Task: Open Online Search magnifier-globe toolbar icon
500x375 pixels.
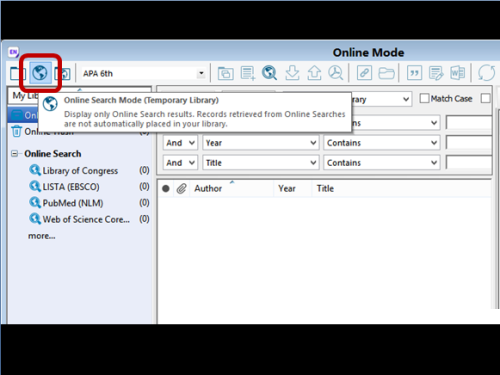Action: 269,73
